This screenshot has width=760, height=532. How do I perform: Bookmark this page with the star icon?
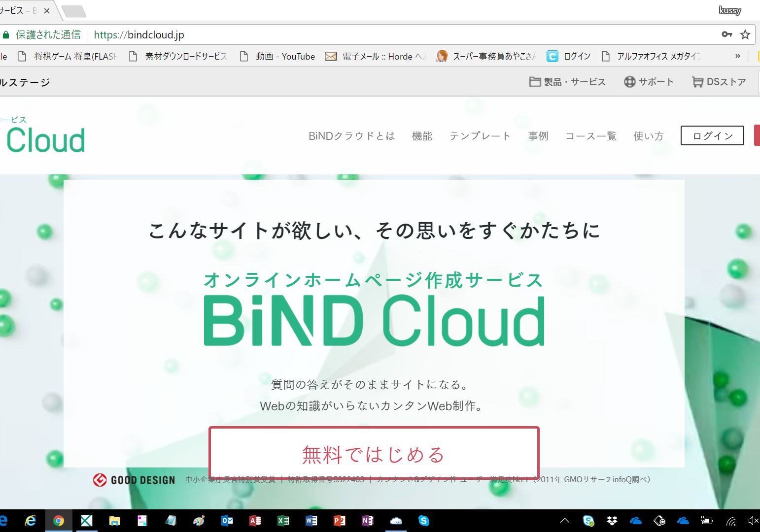[745, 34]
